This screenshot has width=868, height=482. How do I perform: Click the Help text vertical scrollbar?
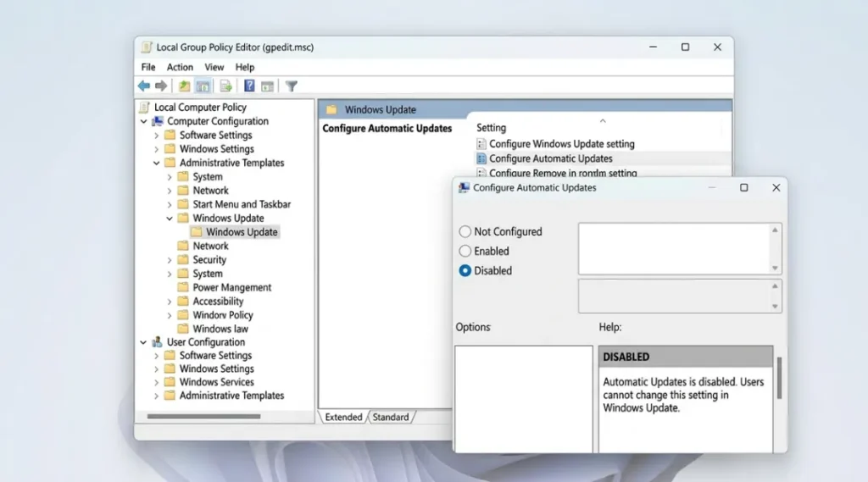coord(779,378)
